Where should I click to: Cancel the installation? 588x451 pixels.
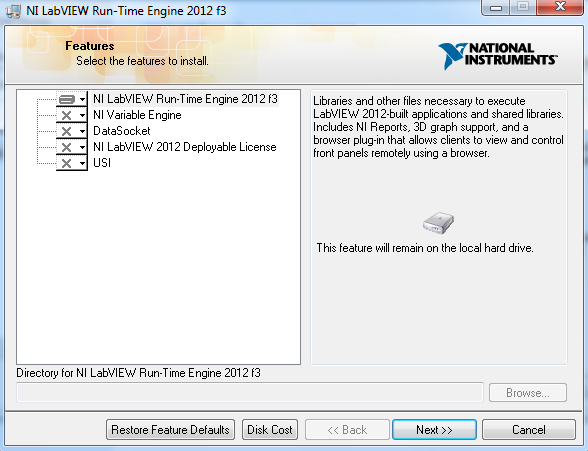(529, 430)
